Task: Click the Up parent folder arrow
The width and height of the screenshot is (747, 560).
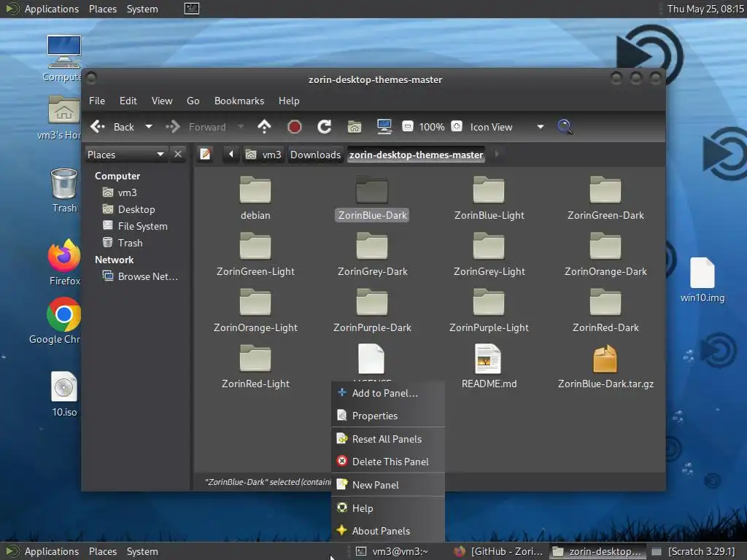Action: tap(264, 127)
